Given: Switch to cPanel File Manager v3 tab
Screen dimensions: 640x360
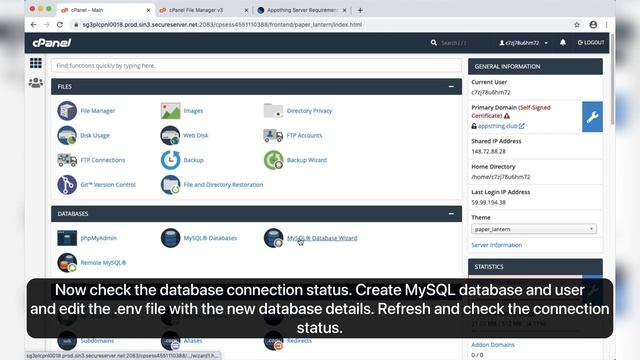Looking at the screenshot, I should click(203, 10).
